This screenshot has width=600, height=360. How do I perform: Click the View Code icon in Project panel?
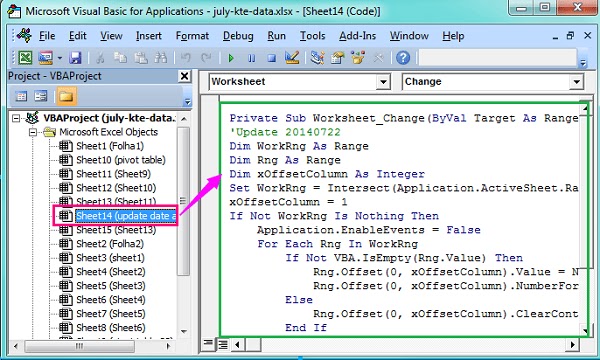(x=21, y=96)
